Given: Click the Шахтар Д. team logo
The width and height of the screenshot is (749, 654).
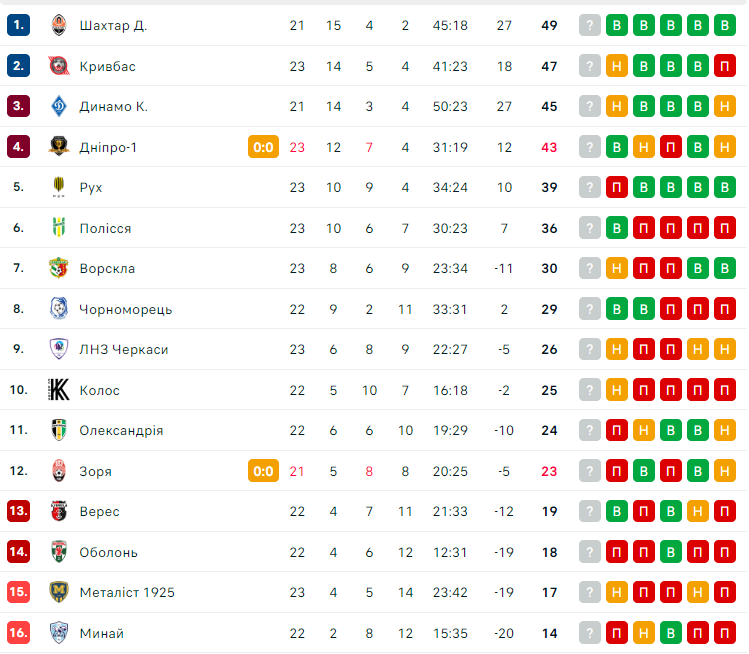Looking at the screenshot, I should tap(59, 25).
